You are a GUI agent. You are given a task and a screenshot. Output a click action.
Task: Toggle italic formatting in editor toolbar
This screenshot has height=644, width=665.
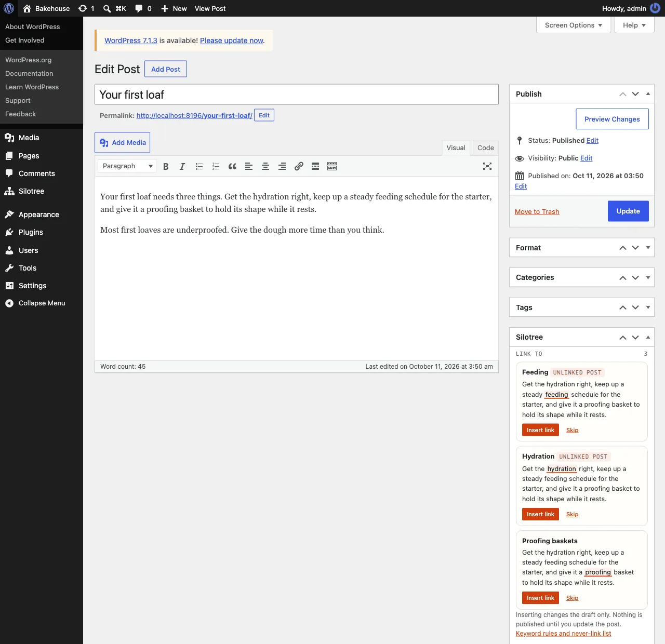click(x=182, y=166)
